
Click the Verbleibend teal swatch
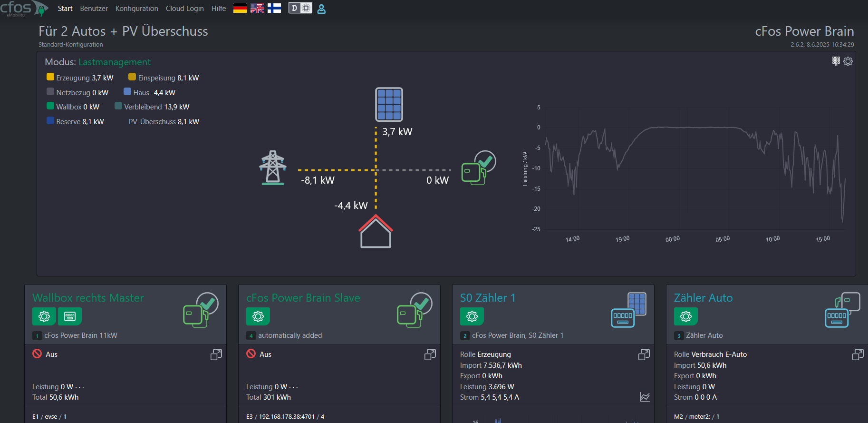(x=118, y=106)
